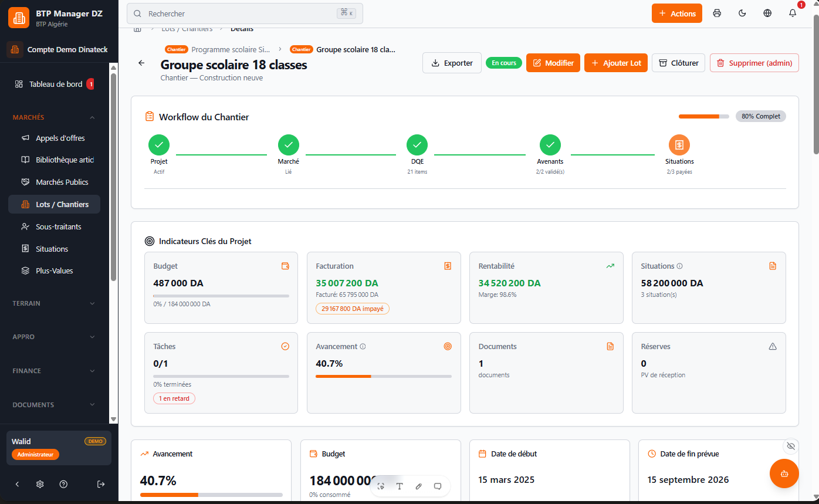Collapse the MARCHÉS sidebar section
The image size is (819, 504).
click(54, 117)
